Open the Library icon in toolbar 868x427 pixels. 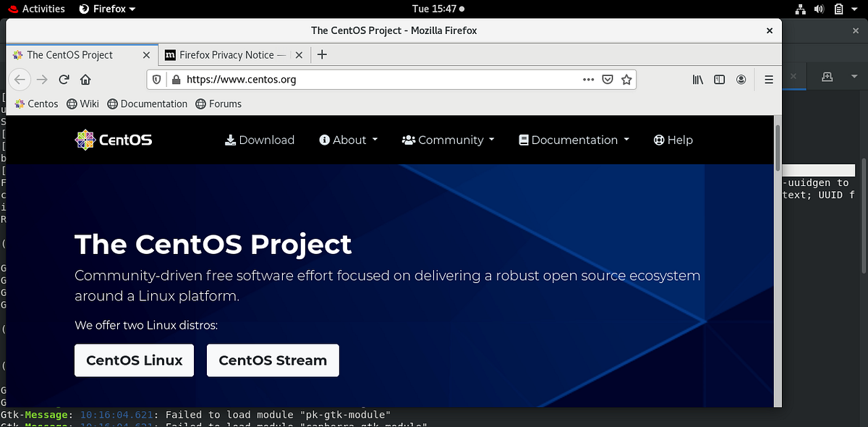697,80
